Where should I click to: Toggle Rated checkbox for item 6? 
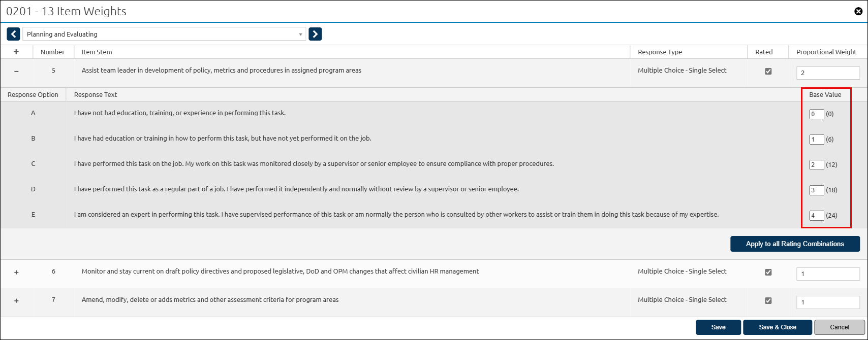tap(768, 272)
